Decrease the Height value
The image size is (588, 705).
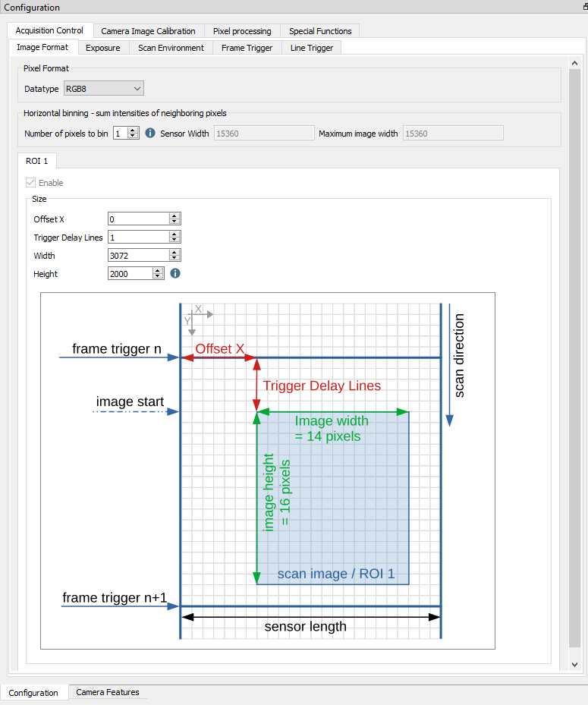pyautogui.click(x=157, y=276)
